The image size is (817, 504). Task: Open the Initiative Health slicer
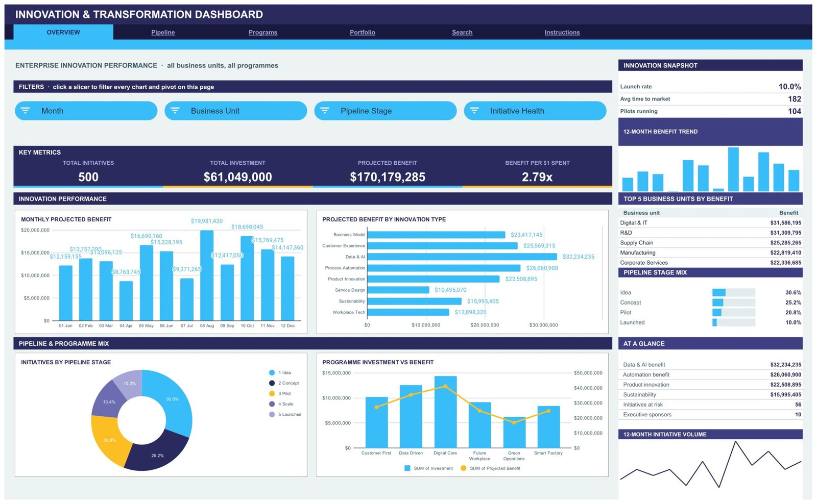535,111
